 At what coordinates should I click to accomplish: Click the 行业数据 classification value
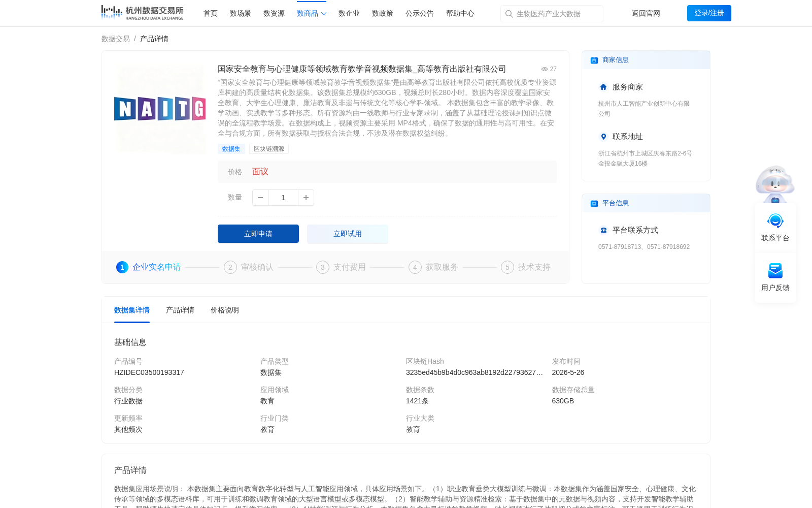click(x=128, y=401)
